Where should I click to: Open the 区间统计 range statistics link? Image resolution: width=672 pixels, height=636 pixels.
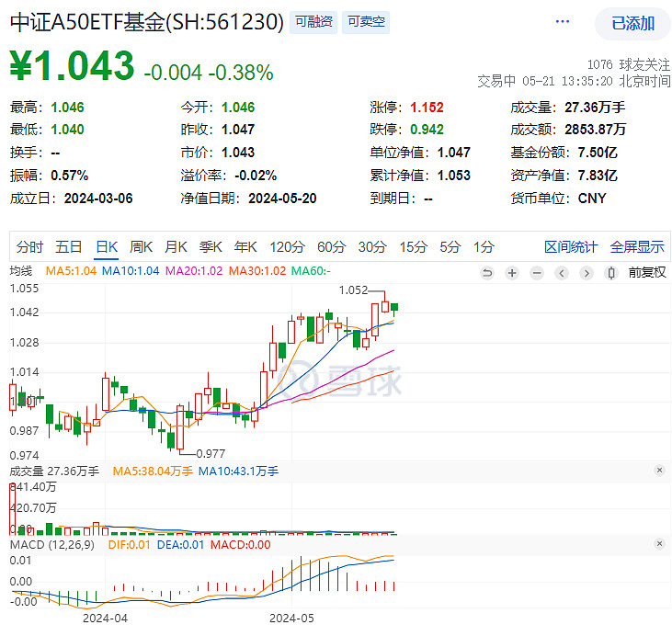(571, 247)
